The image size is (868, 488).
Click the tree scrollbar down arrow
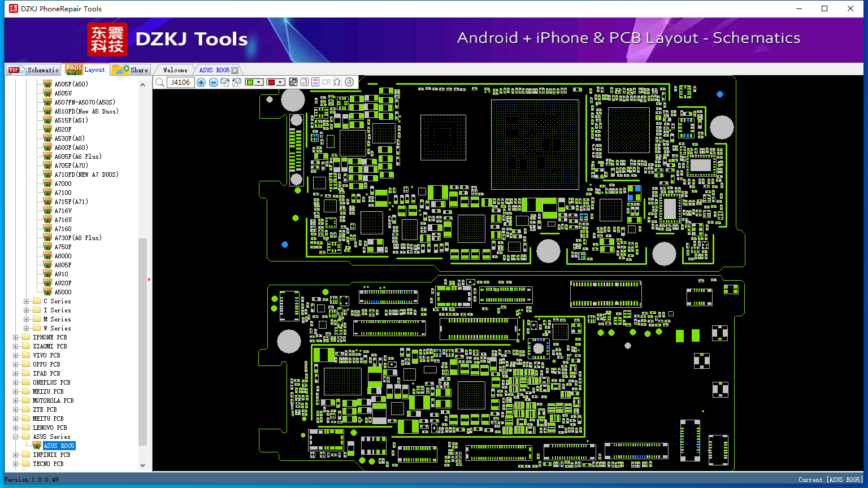point(142,465)
